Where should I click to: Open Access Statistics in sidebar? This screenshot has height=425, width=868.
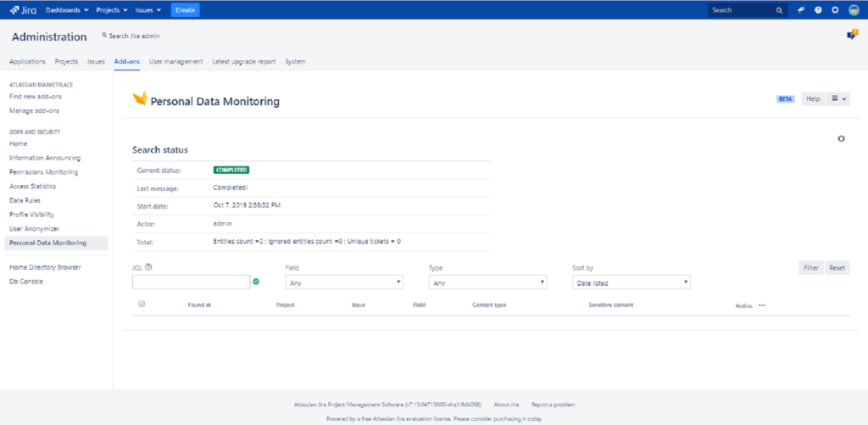click(33, 186)
